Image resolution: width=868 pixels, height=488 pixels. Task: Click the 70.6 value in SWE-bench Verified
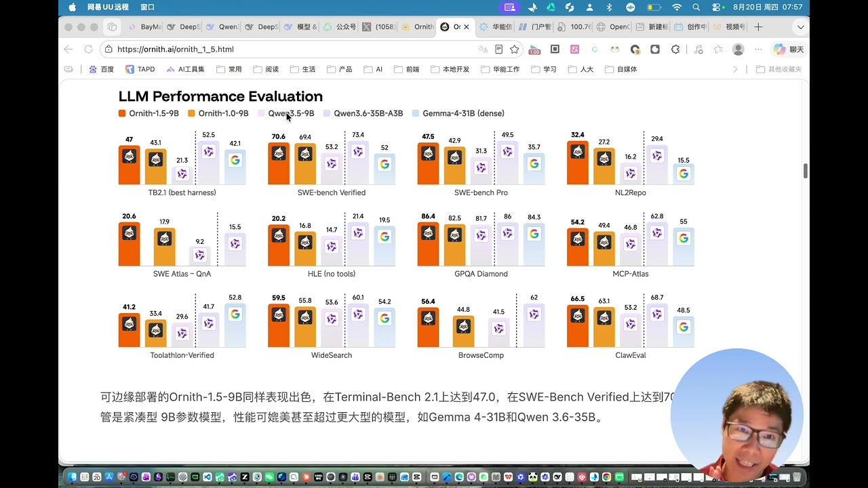pyautogui.click(x=279, y=136)
